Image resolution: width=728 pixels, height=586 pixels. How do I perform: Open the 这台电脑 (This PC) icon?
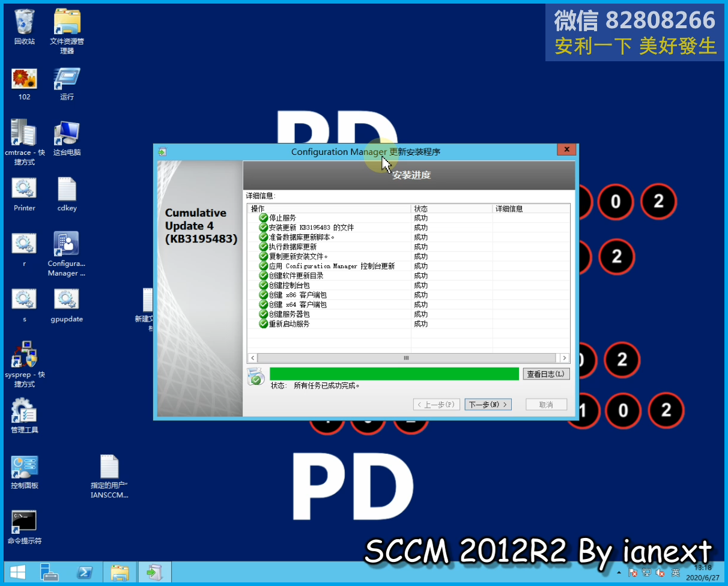[67, 139]
